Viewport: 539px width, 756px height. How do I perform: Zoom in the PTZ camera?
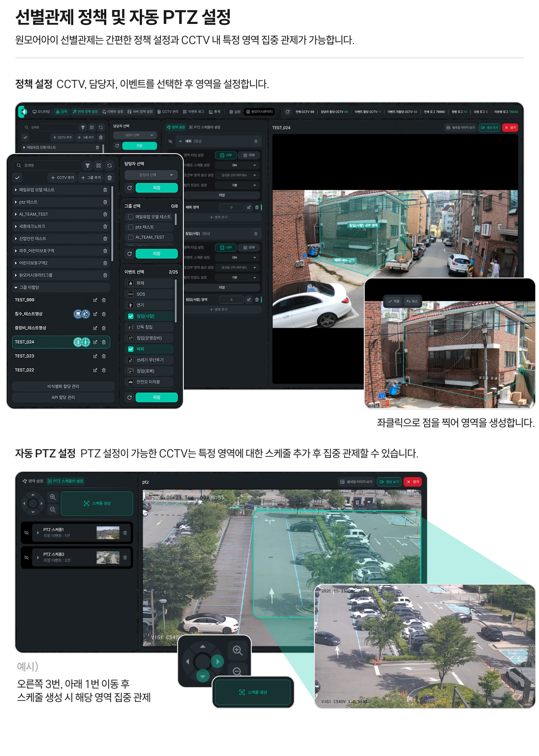[x=53, y=497]
